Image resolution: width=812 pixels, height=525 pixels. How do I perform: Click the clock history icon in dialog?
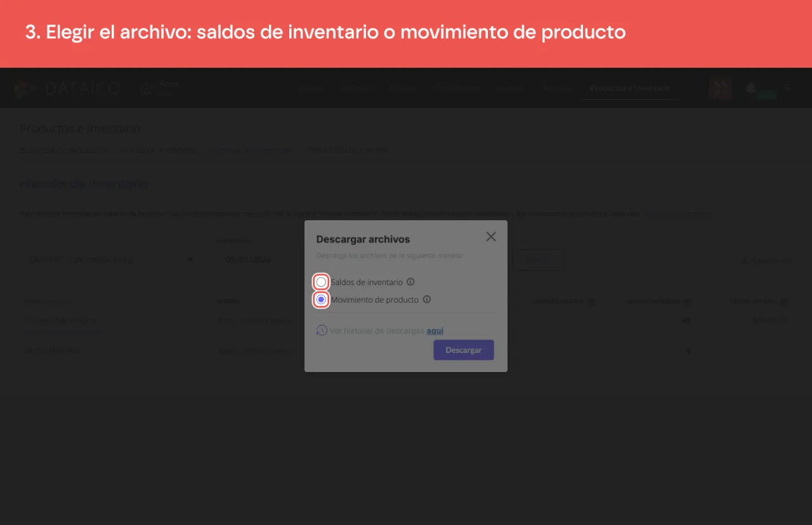(x=322, y=330)
